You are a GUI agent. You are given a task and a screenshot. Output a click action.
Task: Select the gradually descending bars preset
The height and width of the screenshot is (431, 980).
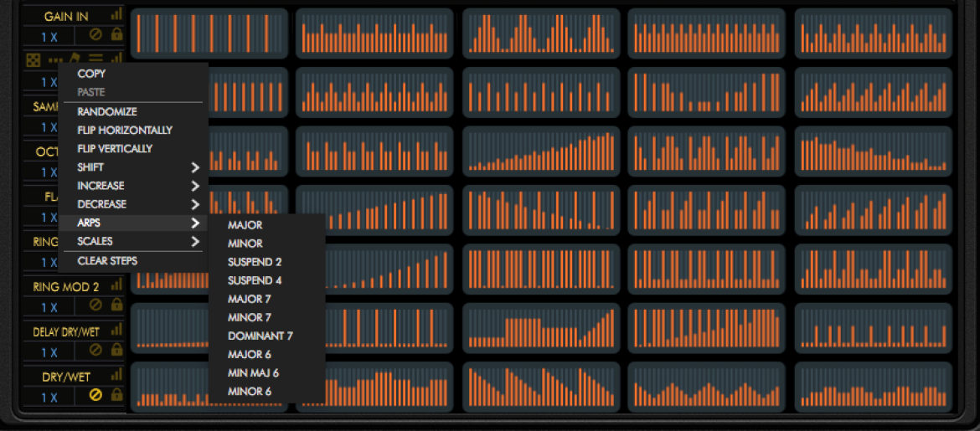[873, 151]
